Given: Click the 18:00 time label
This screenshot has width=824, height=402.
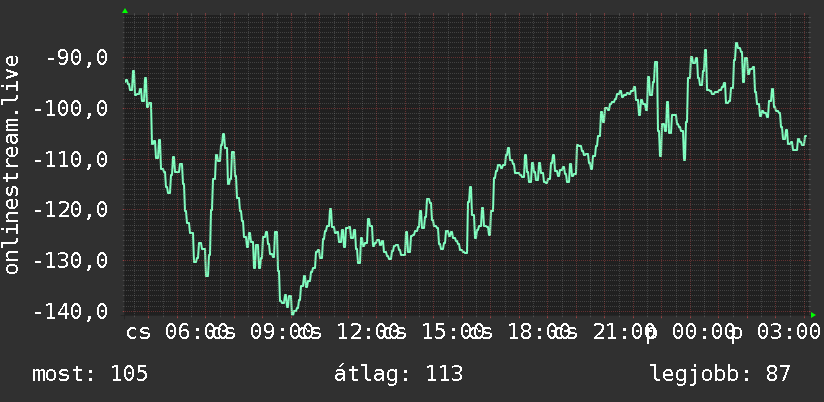Looking at the screenshot, I should point(539,332).
